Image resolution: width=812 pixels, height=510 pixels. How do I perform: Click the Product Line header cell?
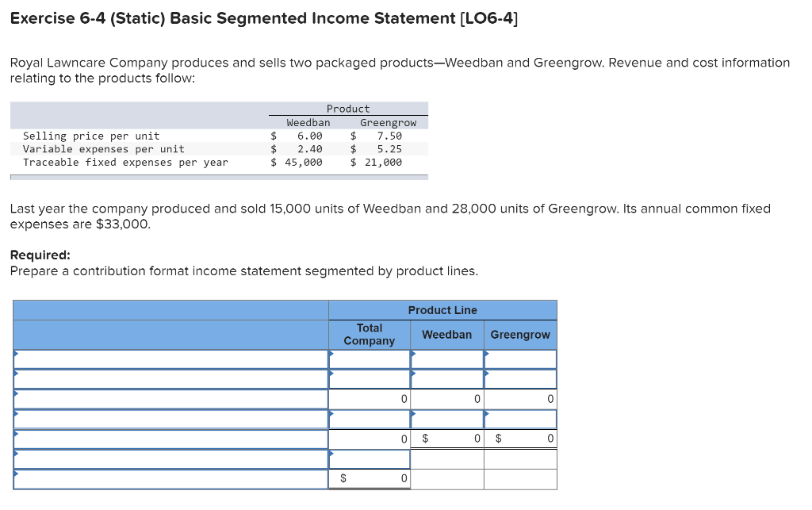click(442, 310)
